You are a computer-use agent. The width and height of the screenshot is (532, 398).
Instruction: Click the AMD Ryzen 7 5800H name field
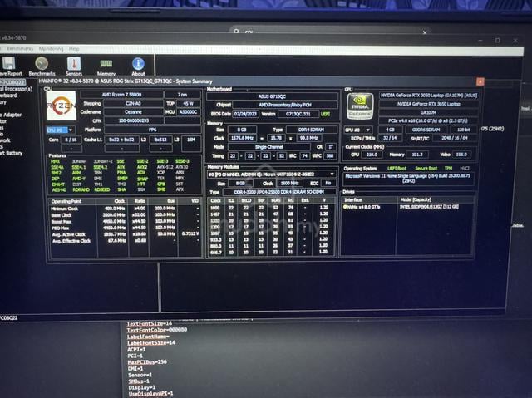(121, 95)
